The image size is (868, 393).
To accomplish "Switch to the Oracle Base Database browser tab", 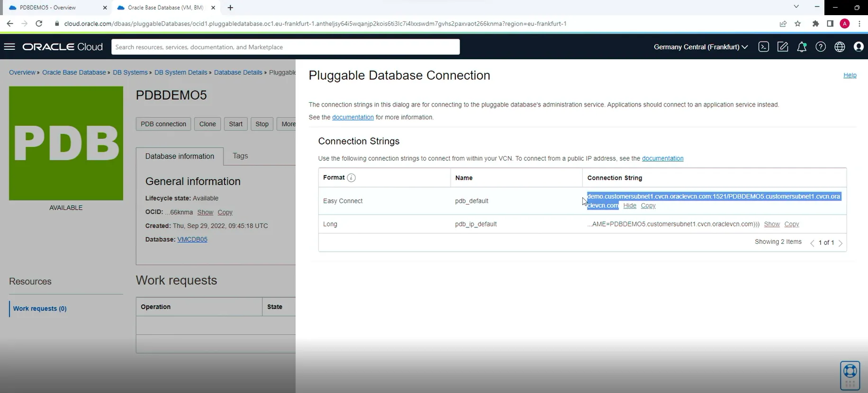I will (x=167, y=8).
